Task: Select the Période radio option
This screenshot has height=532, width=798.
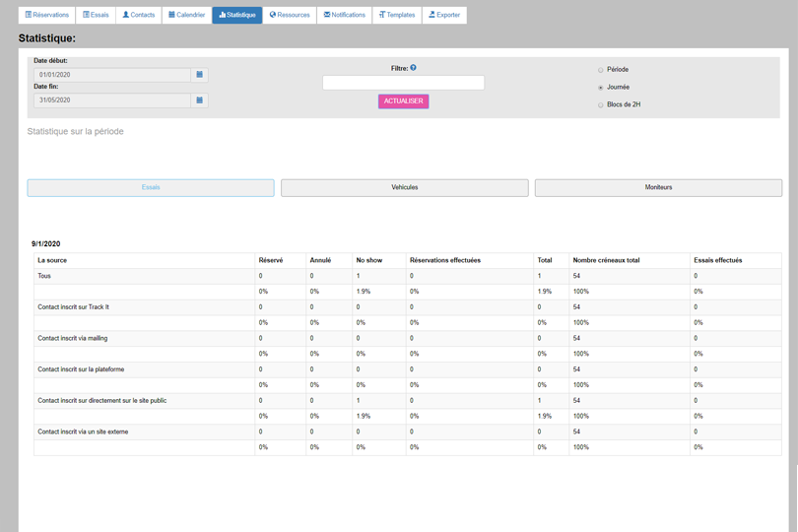Action: (x=601, y=70)
